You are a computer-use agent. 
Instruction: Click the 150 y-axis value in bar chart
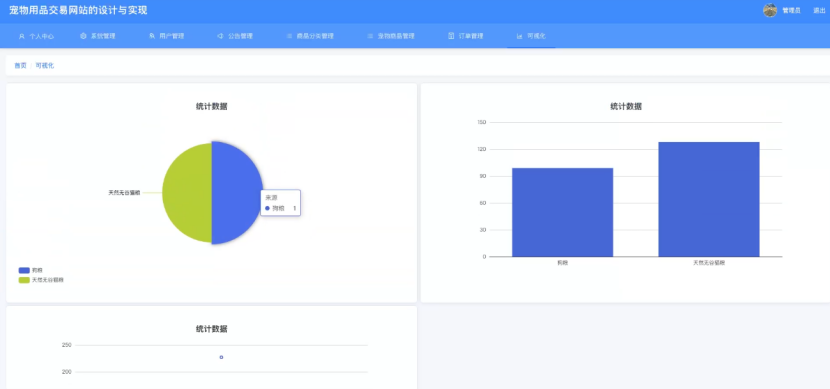[x=481, y=122]
